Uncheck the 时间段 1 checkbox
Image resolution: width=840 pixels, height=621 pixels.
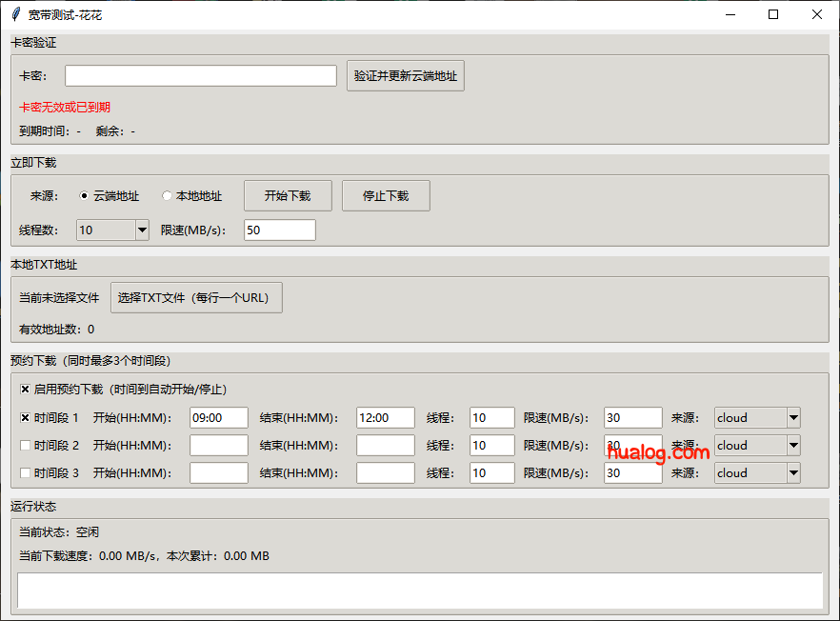pos(25,416)
